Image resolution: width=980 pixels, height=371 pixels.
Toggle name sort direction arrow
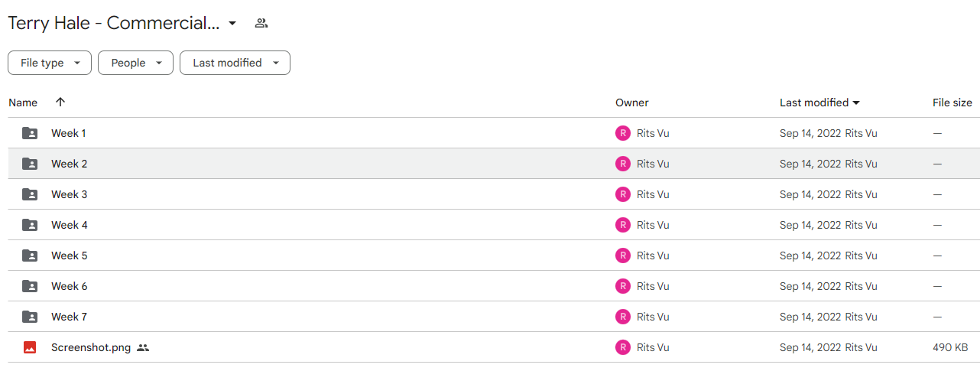[x=60, y=102]
